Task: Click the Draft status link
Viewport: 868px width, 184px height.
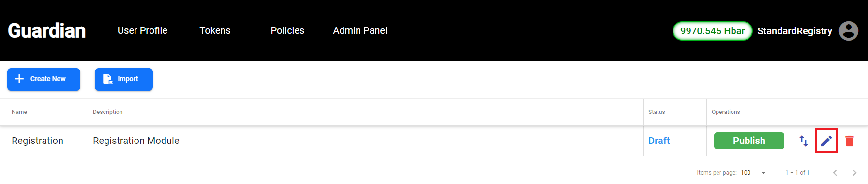Action: click(x=659, y=141)
